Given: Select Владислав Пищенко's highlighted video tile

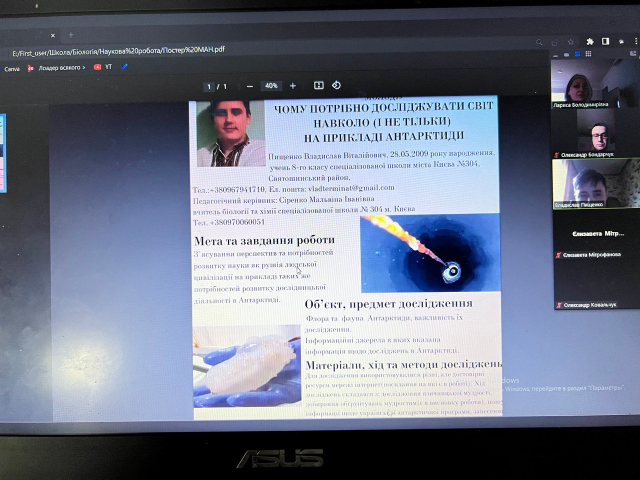Looking at the screenshot, I should click(x=597, y=184).
